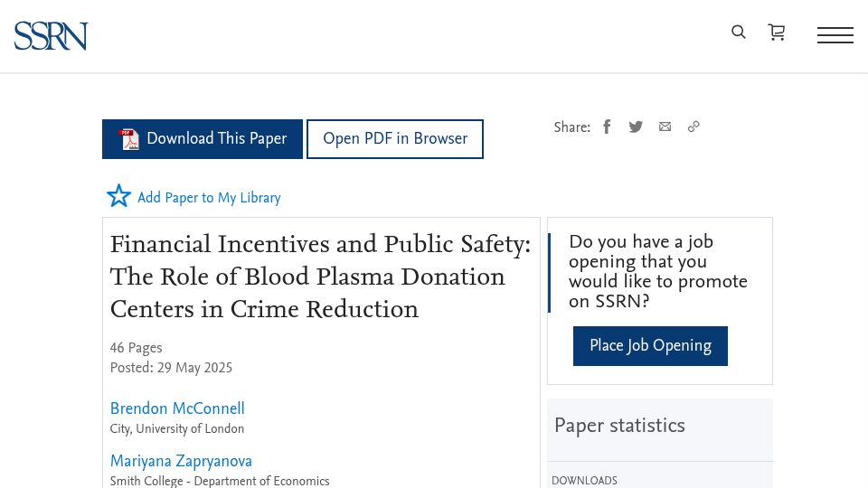
Task: Click Add Paper to My Library link
Action: click(x=209, y=198)
